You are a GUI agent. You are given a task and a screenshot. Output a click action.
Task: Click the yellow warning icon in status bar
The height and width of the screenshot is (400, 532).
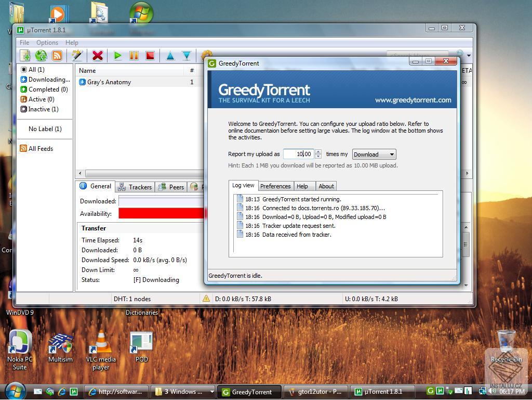coord(206,299)
